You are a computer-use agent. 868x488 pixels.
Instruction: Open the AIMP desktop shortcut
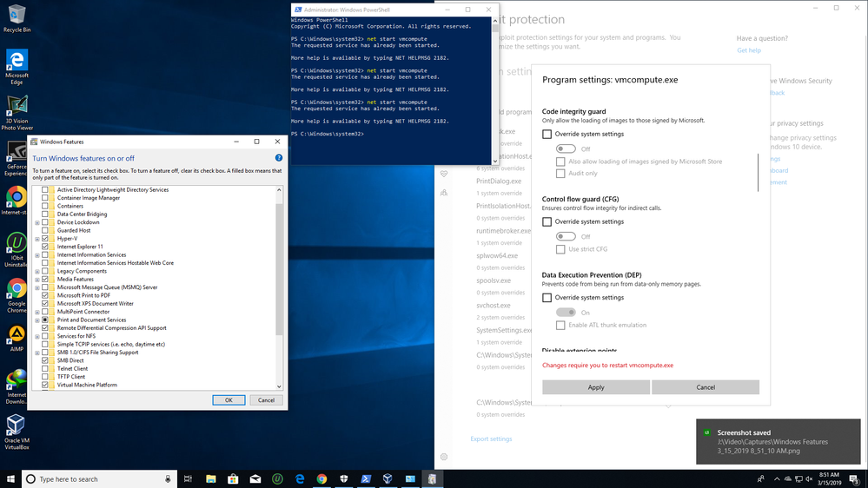pyautogui.click(x=17, y=339)
